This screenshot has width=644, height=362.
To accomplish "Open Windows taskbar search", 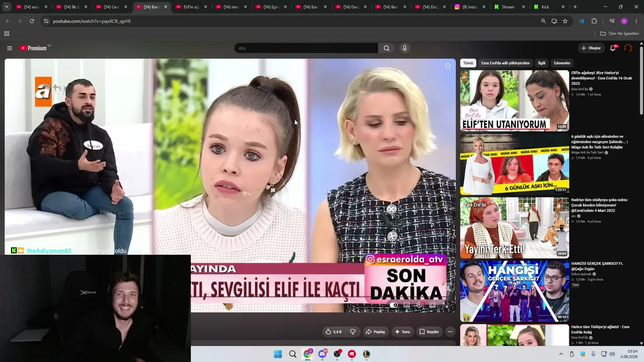I will tap(293, 354).
